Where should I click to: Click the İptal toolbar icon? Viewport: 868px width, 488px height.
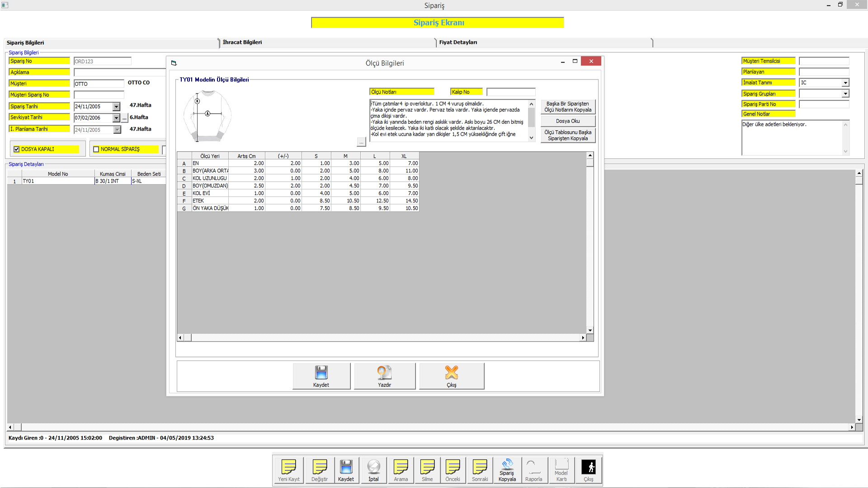click(x=373, y=467)
